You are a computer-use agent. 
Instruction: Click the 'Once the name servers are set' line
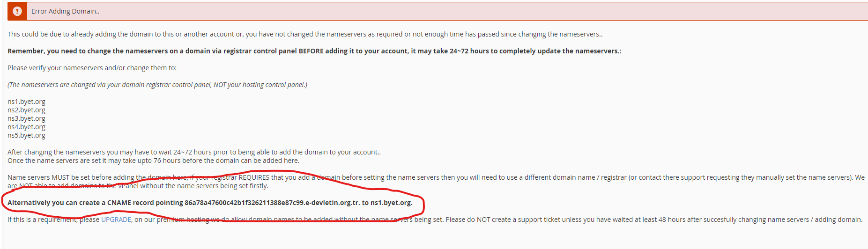[x=154, y=161]
